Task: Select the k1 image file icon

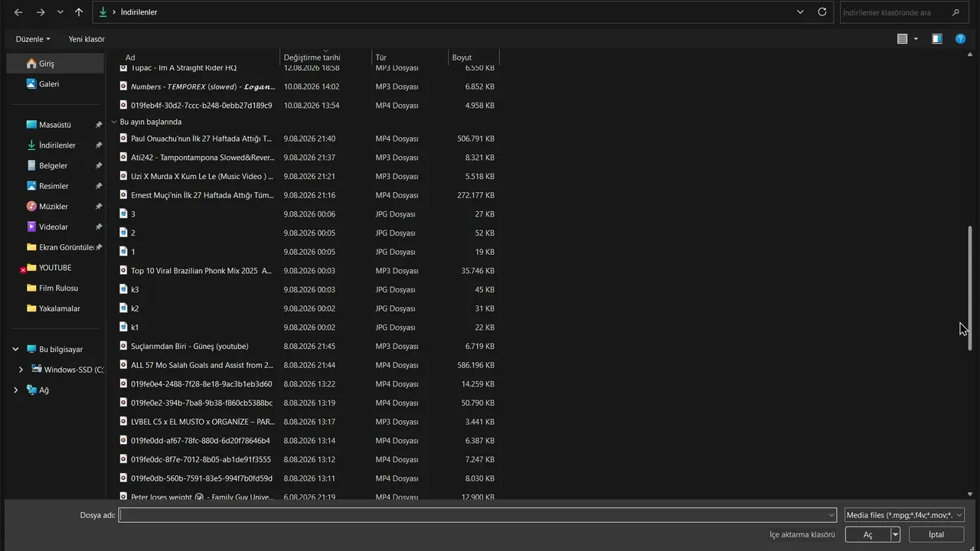Action: (123, 327)
